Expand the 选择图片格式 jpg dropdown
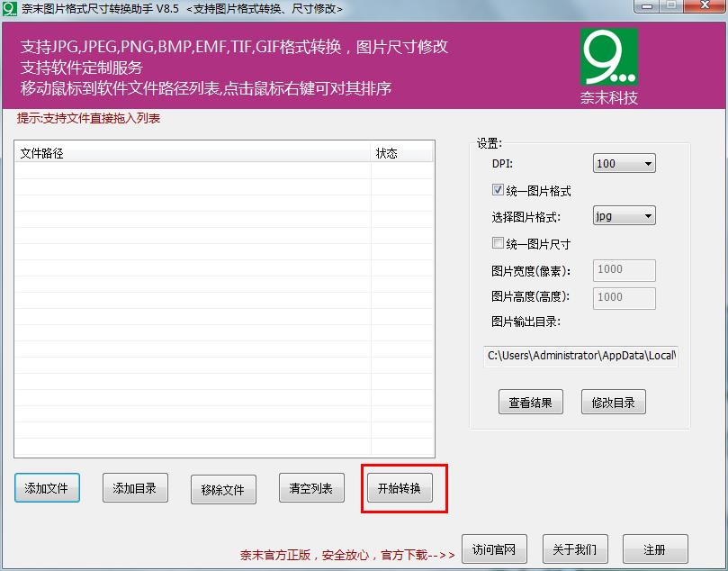728x571 pixels. click(x=624, y=216)
